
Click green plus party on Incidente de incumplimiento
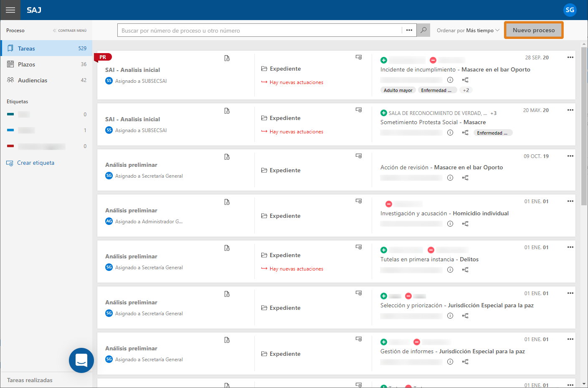[x=384, y=60]
